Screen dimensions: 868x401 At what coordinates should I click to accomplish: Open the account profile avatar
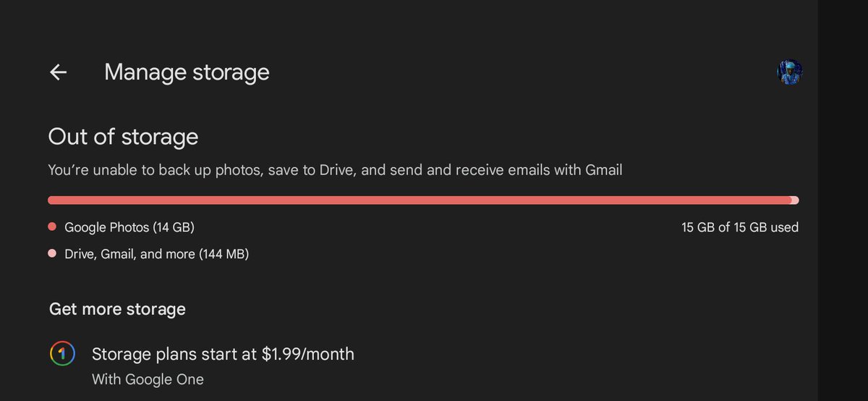pyautogui.click(x=790, y=72)
